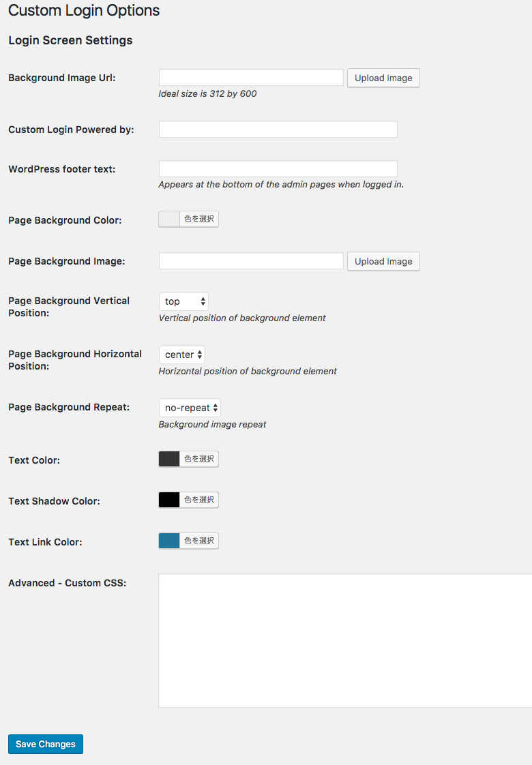
Task: Click the Text Shadow Color select button
Action: coord(199,500)
